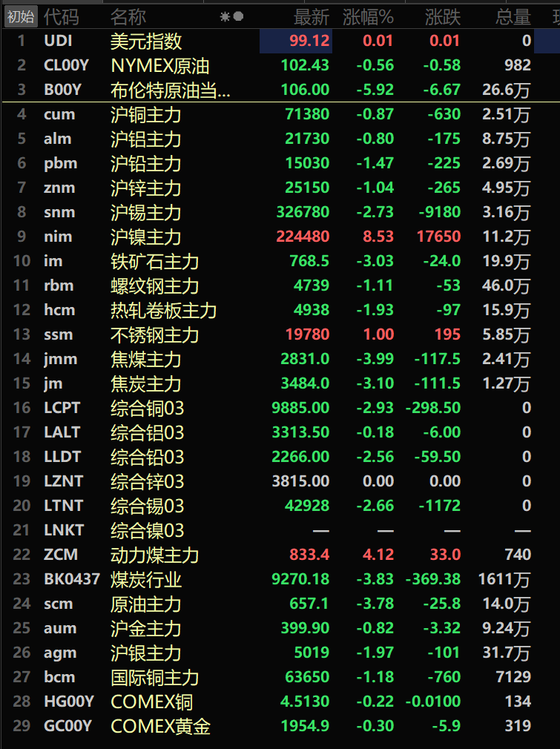This screenshot has width=560, height=749.
Task: Sort by the 总量 column header
Action: coord(513,17)
